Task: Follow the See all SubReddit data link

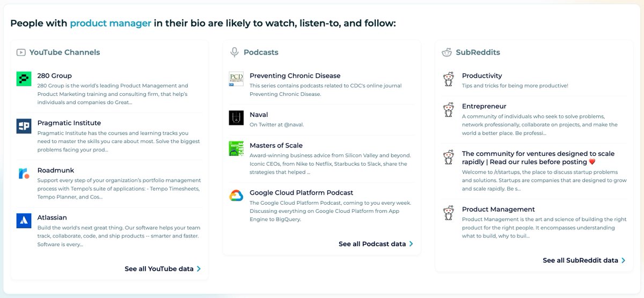Action: click(584, 260)
